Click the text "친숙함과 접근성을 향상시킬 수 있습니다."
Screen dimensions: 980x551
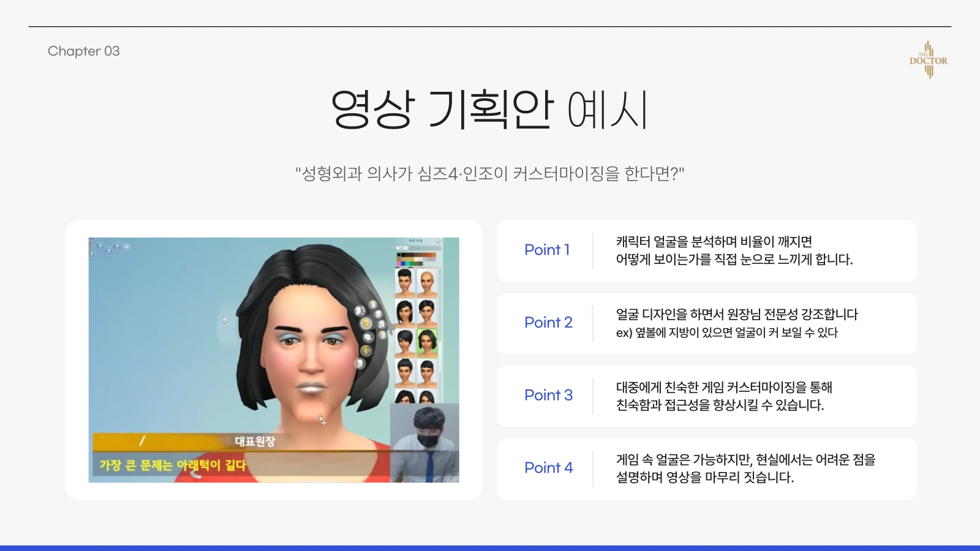tap(720, 405)
